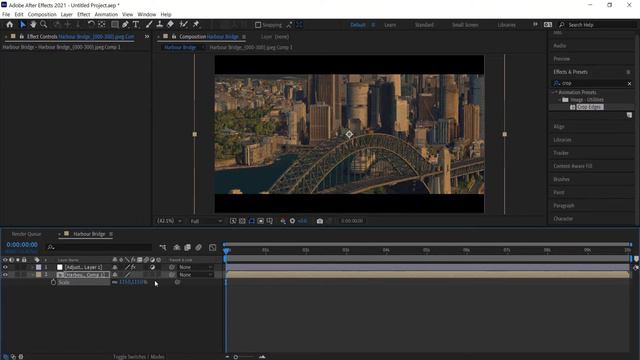This screenshot has height=360, width=640.
Task: Toggle the Scale property stopwatch
Action: pyautogui.click(x=53, y=282)
